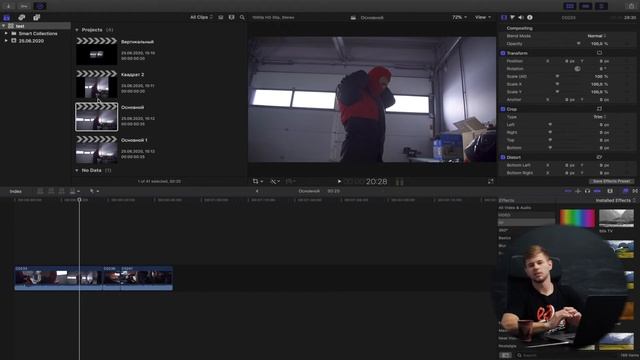This screenshot has height=360, width=640.
Task: Collapse the No Data section triangle
Action: 77,170
